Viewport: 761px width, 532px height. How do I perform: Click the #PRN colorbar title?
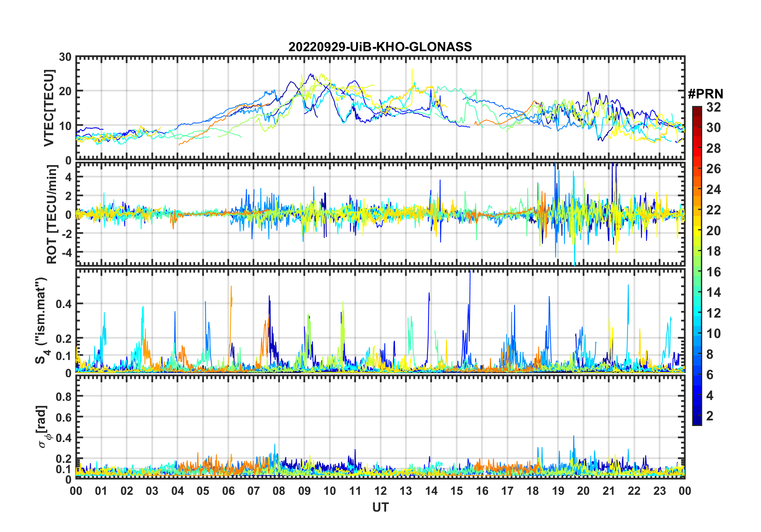pyautogui.click(x=705, y=94)
